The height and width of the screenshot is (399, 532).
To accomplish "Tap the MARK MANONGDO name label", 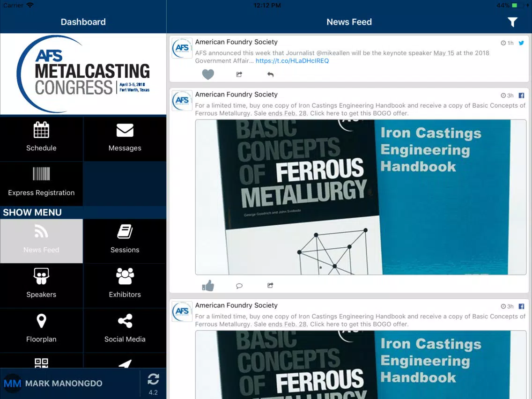I will pos(64,384).
